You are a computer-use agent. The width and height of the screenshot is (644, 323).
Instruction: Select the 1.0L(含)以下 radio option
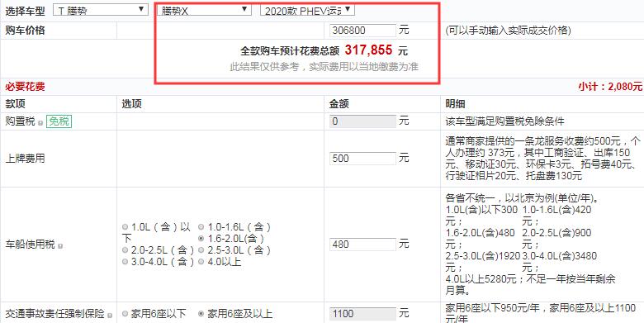[x=125, y=227]
